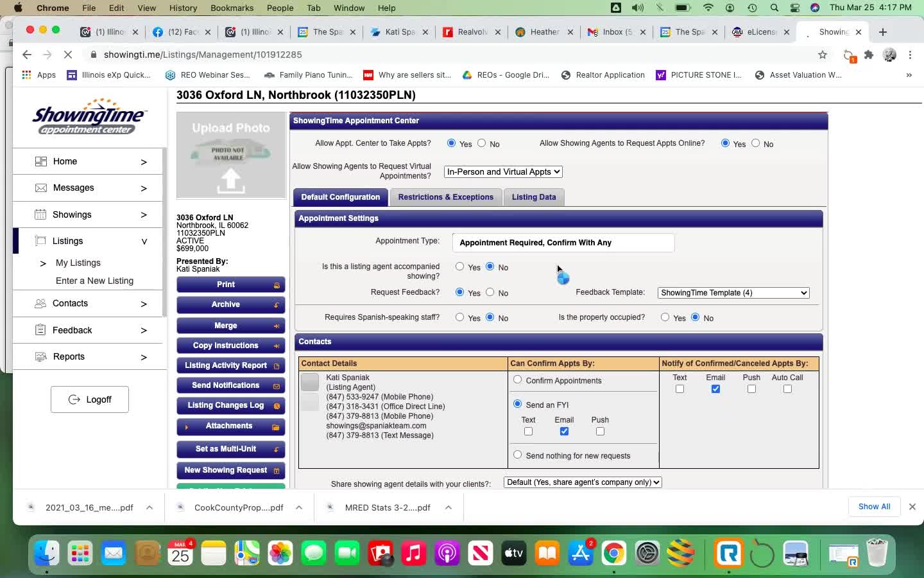Open Feedback Template dropdown
Image resolution: width=924 pixels, height=578 pixels.
pos(733,293)
